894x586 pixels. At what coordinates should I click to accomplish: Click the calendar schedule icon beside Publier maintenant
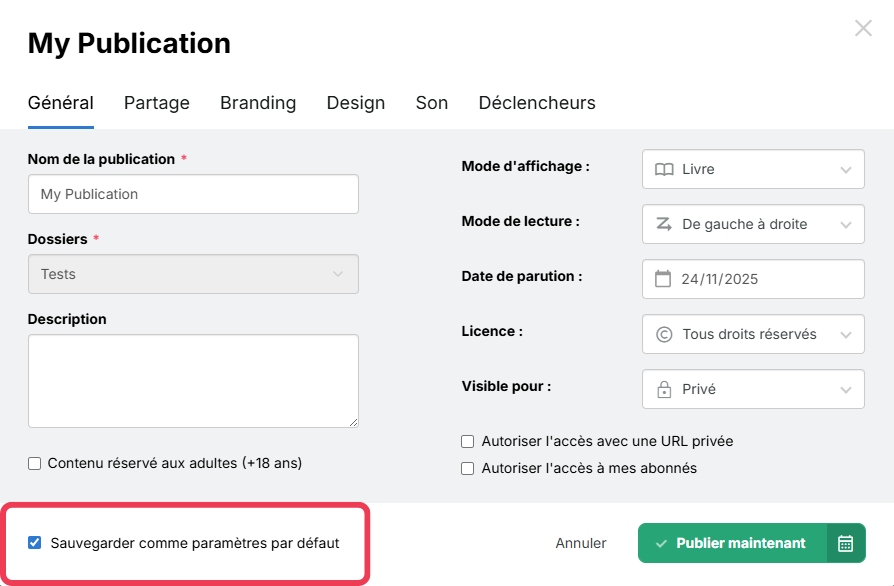(846, 543)
